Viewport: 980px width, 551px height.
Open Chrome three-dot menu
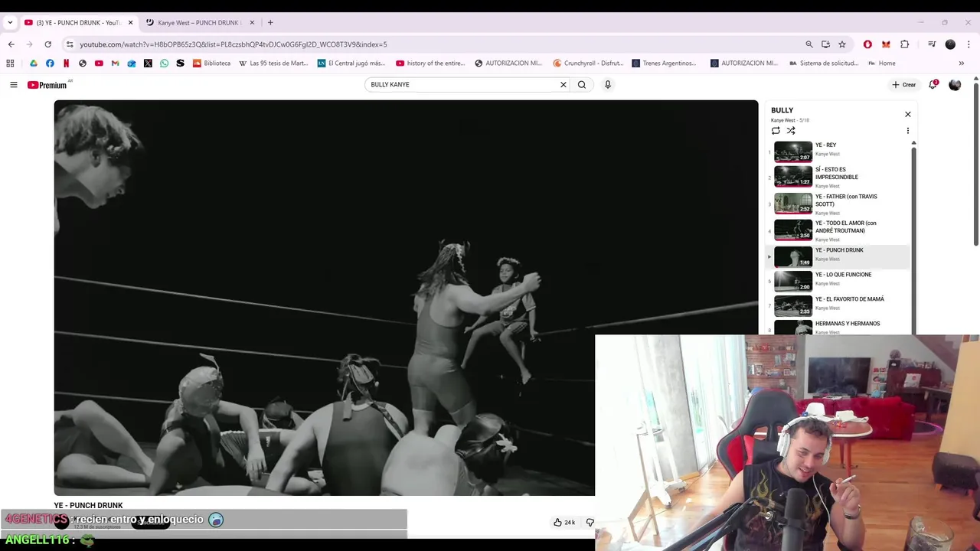pyautogui.click(x=969, y=44)
